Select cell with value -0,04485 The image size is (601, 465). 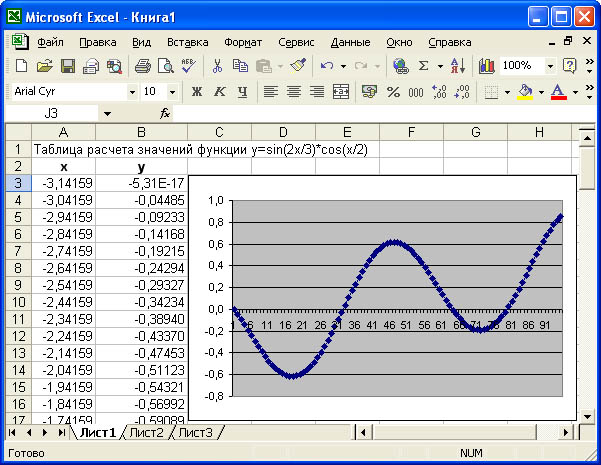(141, 200)
